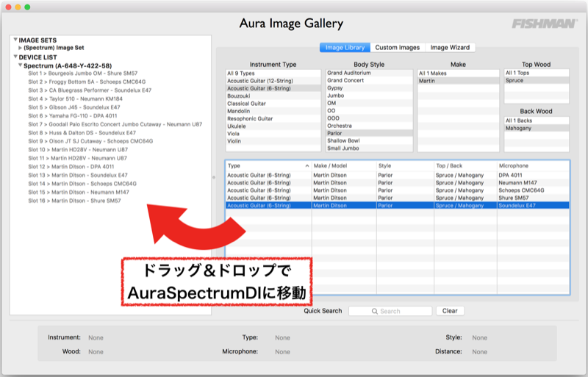588x377 pixels.
Task: Select Slot 16 Martin Ditson Shure SM57
Action: [x=74, y=201]
